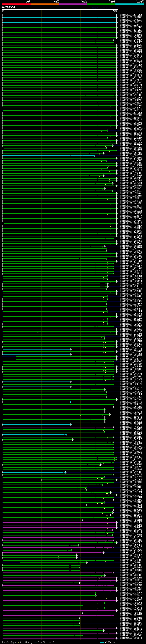Select label UniRef100_Q9M684
The height and width of the screenshot is (644, 146).
pos(131,50)
